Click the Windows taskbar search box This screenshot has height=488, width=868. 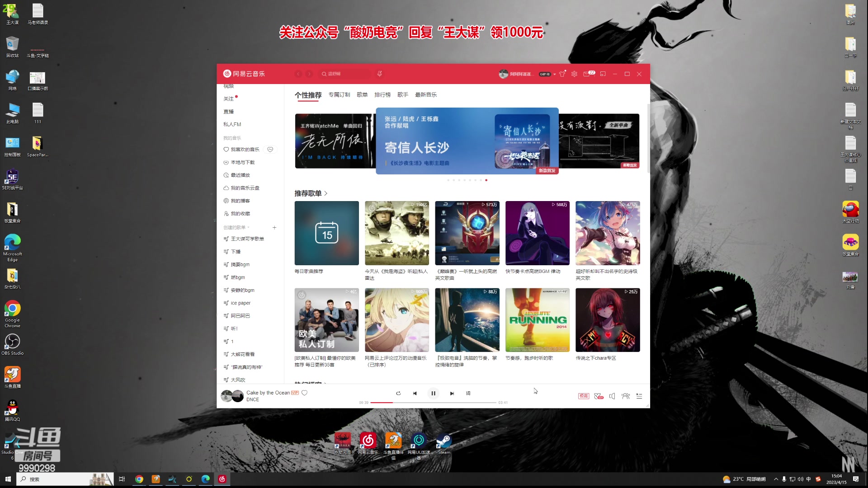tap(65, 479)
